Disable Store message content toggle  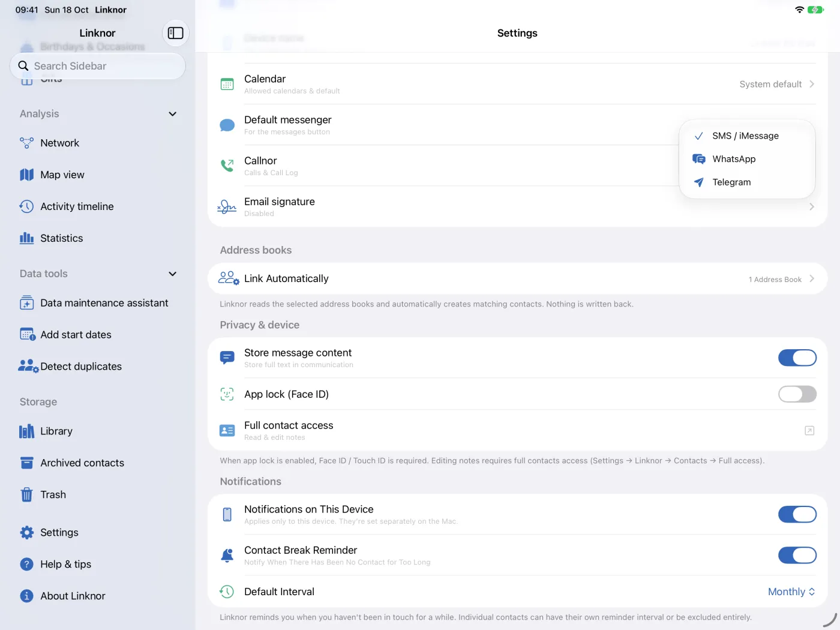click(x=797, y=358)
